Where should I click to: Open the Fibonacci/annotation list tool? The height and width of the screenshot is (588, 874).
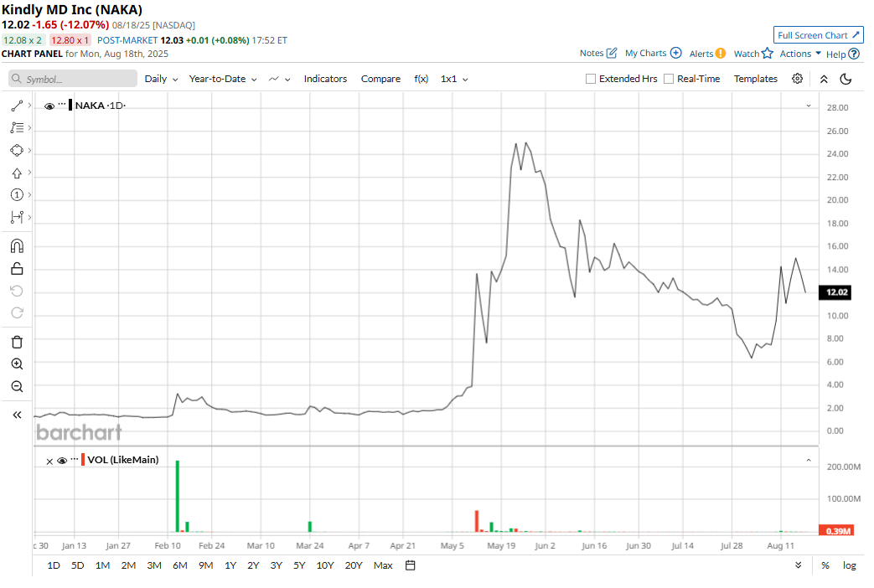(17, 127)
